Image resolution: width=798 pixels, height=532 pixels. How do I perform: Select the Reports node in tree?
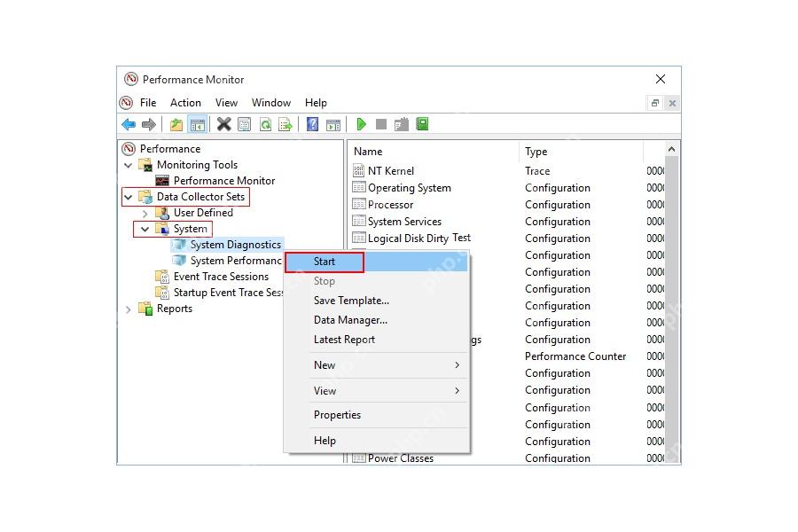[175, 309]
